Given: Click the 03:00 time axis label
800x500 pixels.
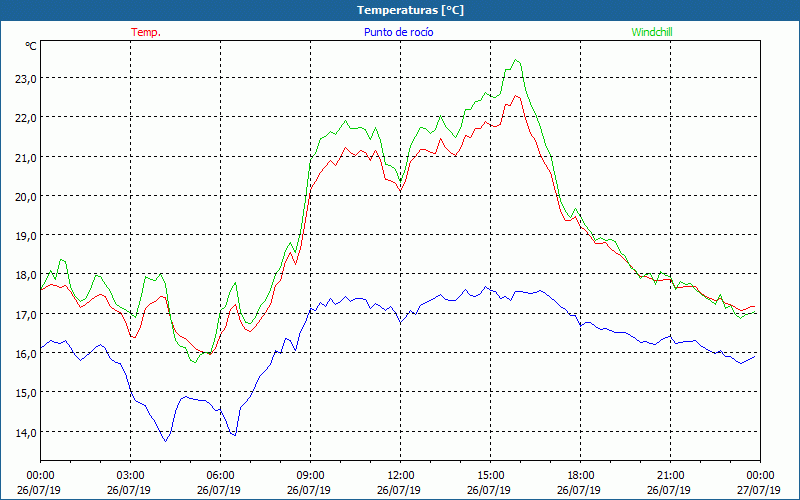Looking at the screenshot, I should point(131,476).
